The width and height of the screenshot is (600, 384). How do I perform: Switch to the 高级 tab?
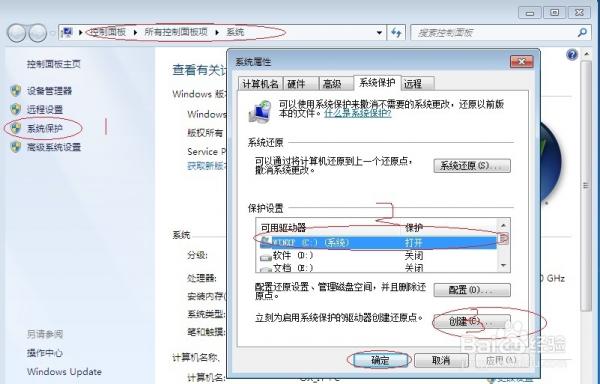pyautogui.click(x=336, y=84)
